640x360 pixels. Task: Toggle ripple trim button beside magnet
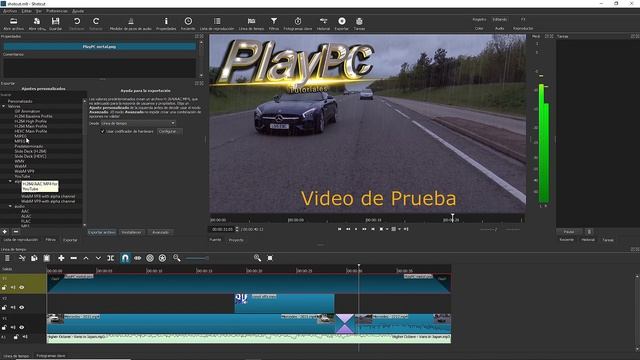(x=138, y=258)
